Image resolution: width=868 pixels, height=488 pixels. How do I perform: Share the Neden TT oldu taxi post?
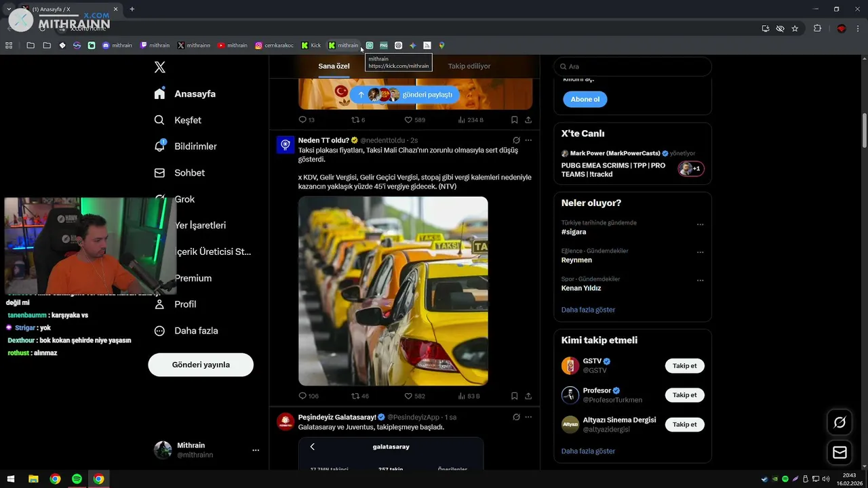click(x=528, y=396)
